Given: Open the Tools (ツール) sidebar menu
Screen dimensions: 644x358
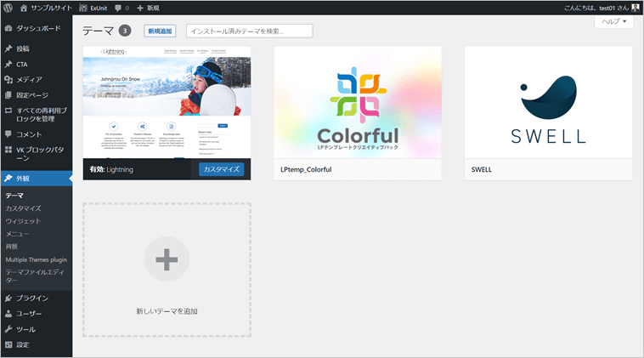Looking at the screenshot, I should click(x=25, y=329).
